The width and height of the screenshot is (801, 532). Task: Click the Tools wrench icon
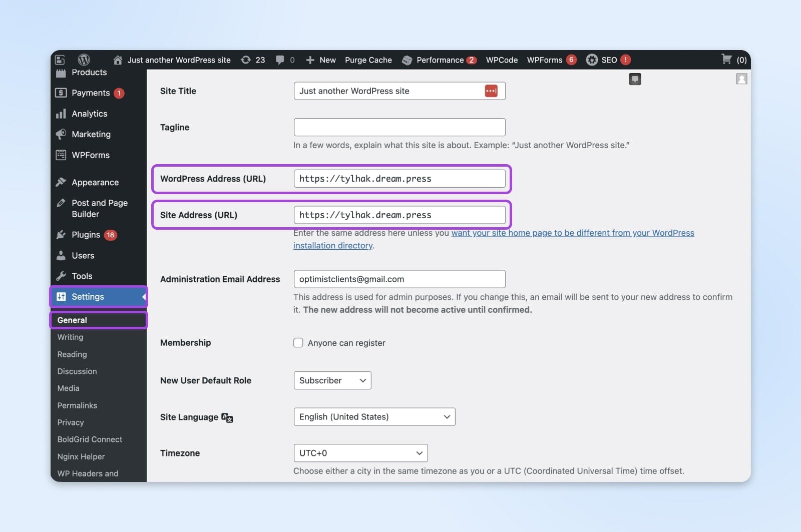(61, 276)
